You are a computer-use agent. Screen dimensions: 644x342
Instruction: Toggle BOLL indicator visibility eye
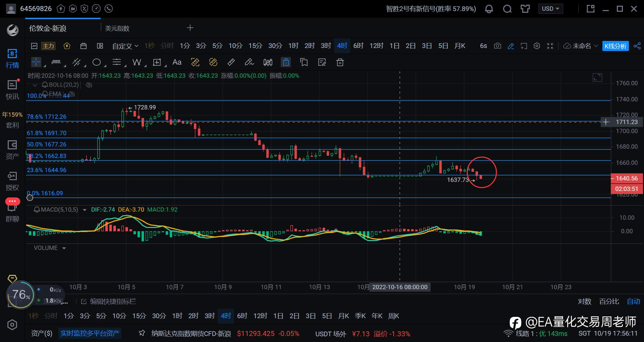(89, 85)
